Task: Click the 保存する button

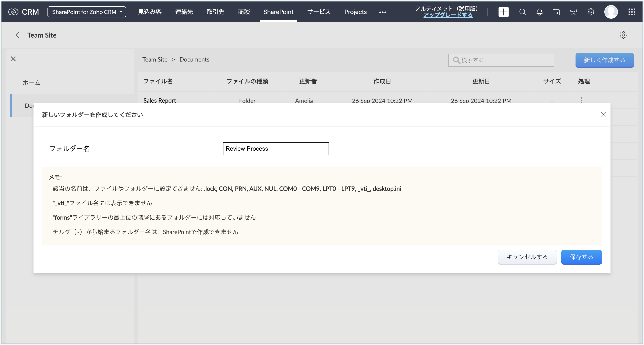Action: click(581, 257)
